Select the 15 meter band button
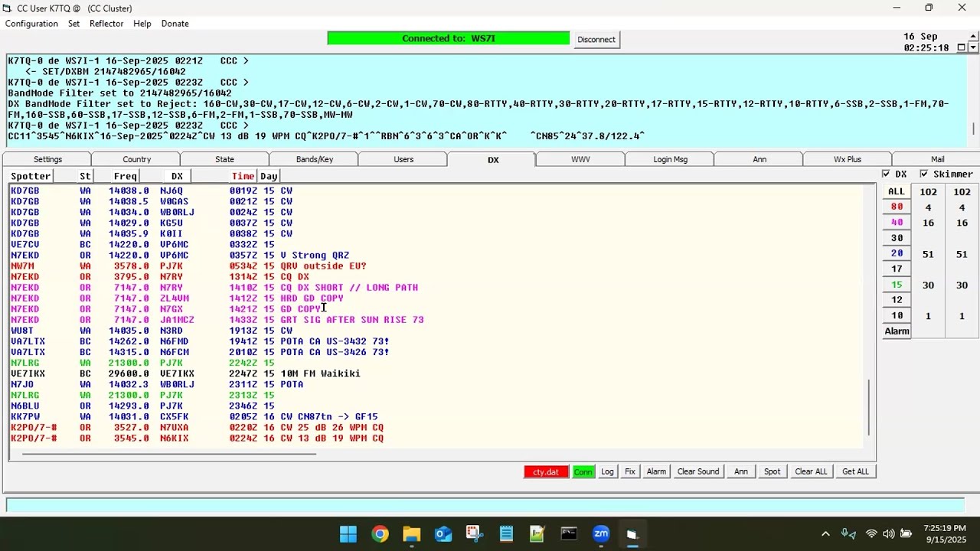The width and height of the screenshot is (980, 551). tap(896, 285)
